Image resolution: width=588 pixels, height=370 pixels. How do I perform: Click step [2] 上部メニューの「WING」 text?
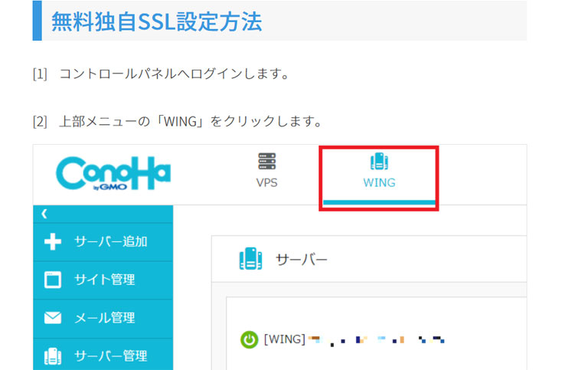[x=178, y=122]
